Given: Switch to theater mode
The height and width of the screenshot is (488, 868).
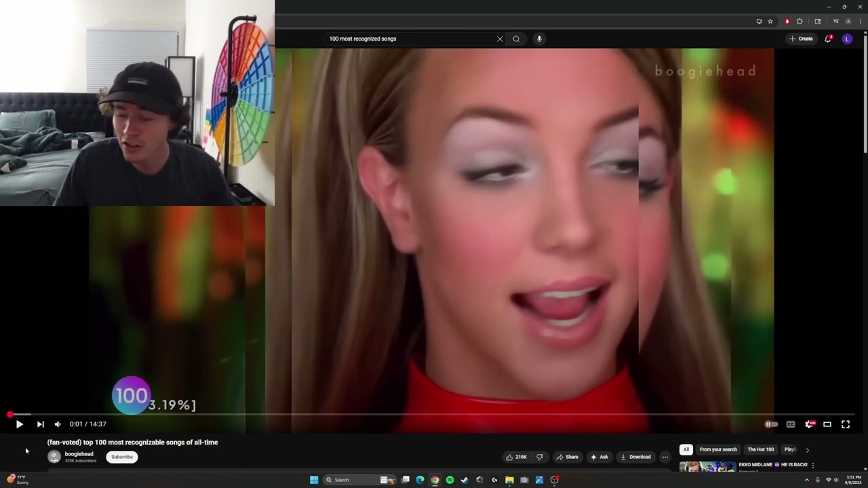Looking at the screenshot, I should pos(827,424).
